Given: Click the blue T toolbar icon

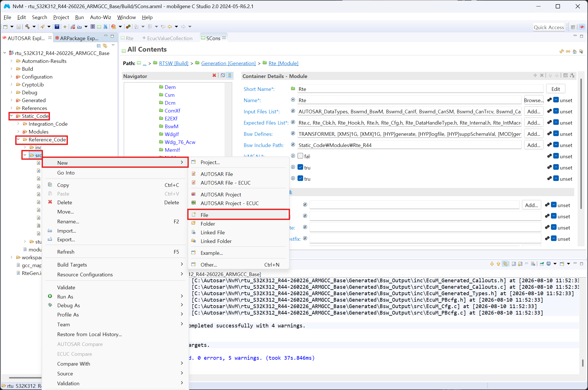Looking at the screenshot, I should click(57, 27).
